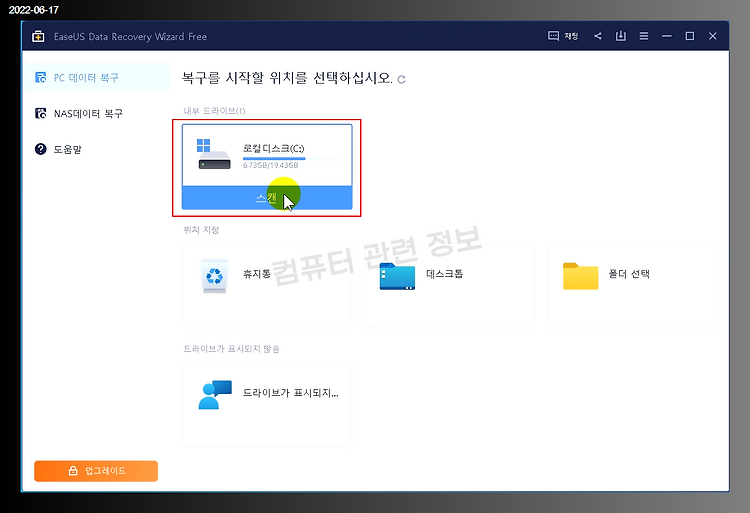Select the 로컬 디스크(C:) drive card
The width and height of the screenshot is (750, 513).
coord(267,167)
